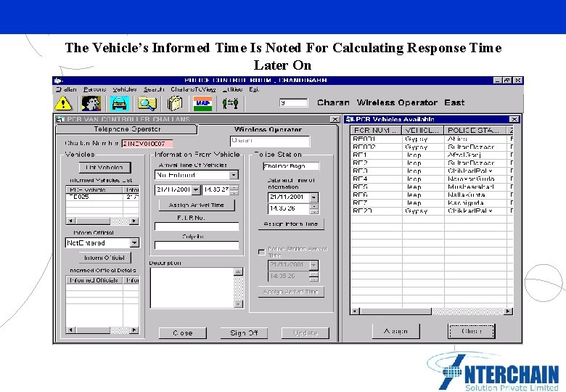Click the VEHICL... column header
566x392 pixels.
click(423, 131)
